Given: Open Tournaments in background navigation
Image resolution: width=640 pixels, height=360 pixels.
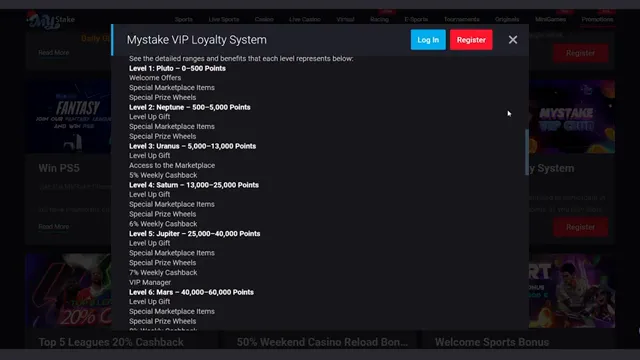Looking at the screenshot, I should click(x=462, y=19).
